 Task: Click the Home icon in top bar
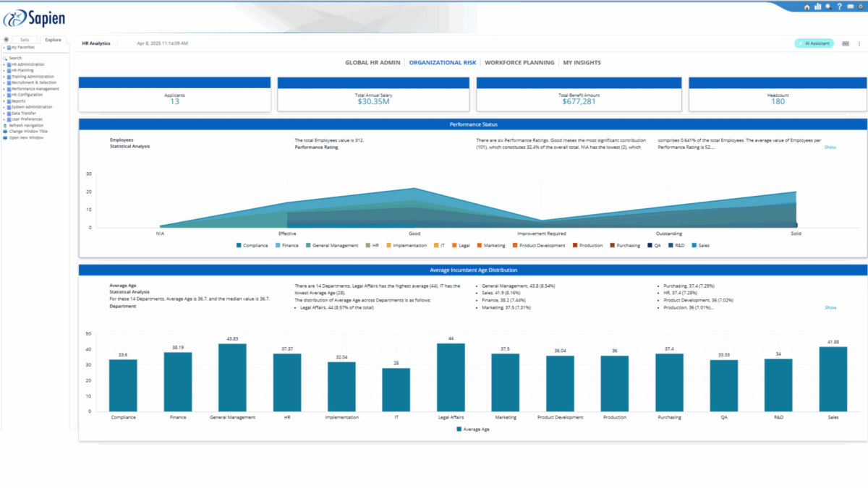(x=807, y=7)
